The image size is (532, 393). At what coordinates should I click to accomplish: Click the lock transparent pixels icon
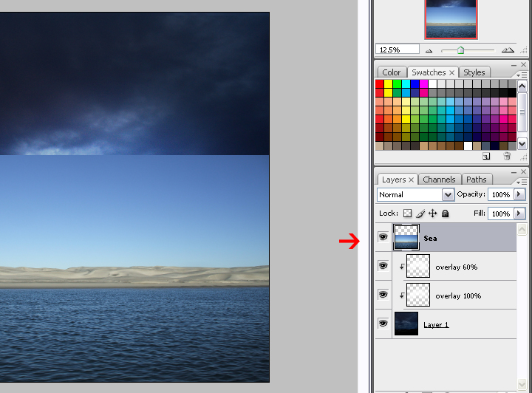tap(407, 213)
